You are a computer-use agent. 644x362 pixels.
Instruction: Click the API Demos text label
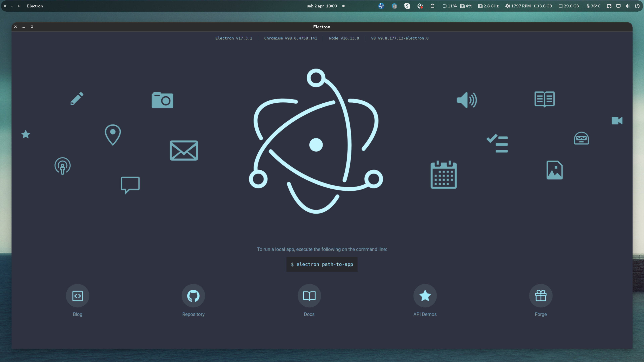pos(425,314)
